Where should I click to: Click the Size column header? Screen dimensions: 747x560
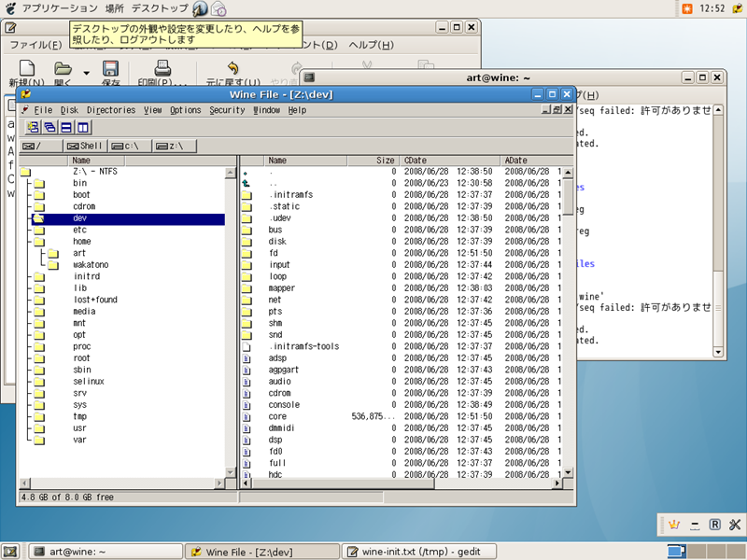[373, 161]
